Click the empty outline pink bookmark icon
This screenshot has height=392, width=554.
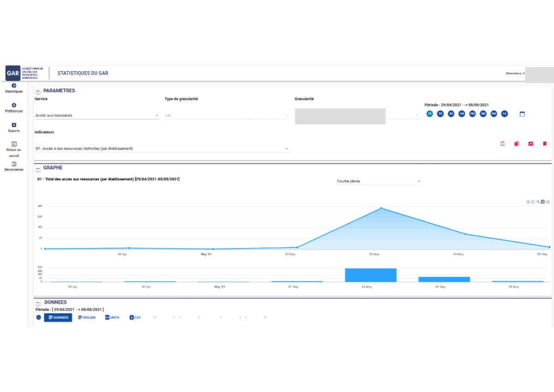(502, 144)
